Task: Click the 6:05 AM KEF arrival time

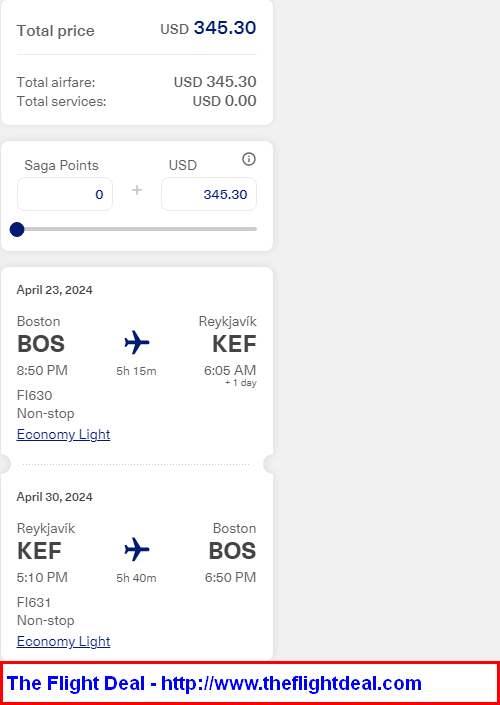Action: pos(230,370)
